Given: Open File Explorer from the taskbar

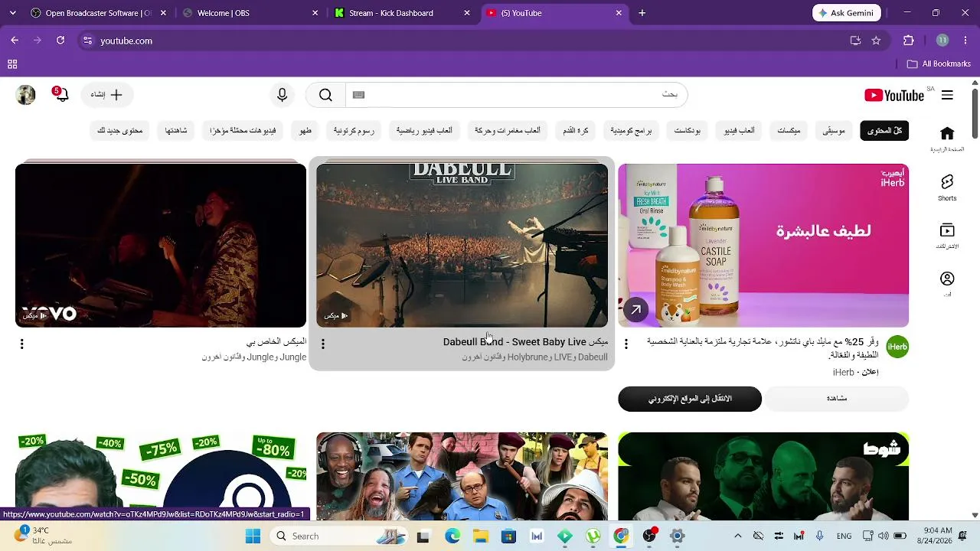Looking at the screenshot, I should (x=480, y=536).
